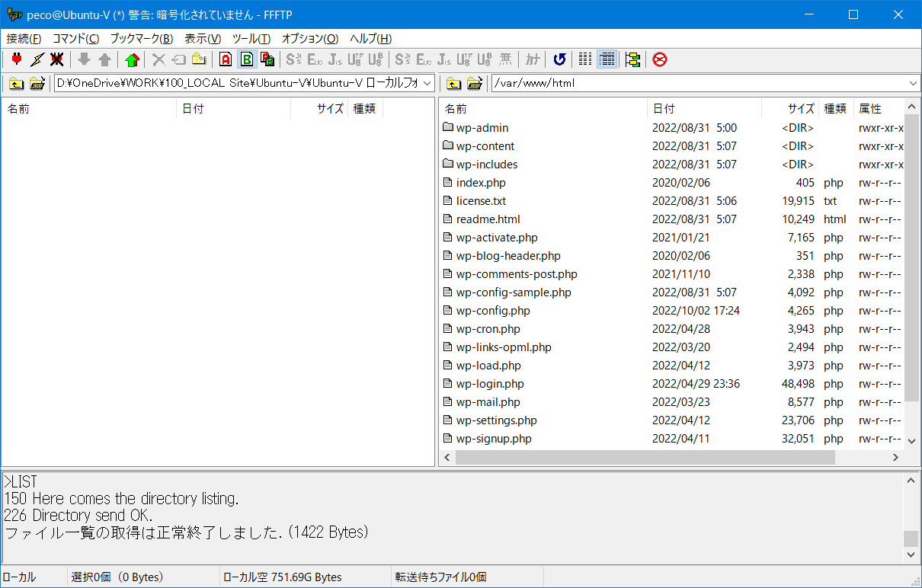This screenshot has height=588, width=922.
Task: Sort remote files by サイズ column header
Action: tap(800, 109)
